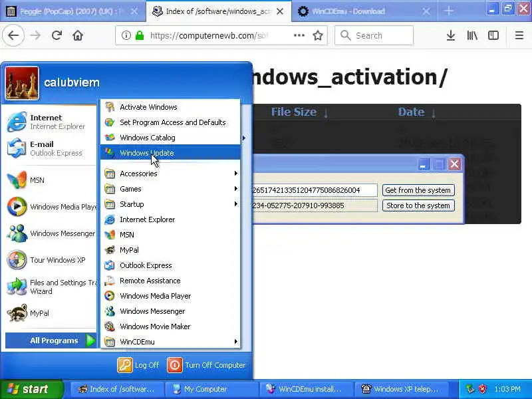
Task: Bookmark this page with star icon
Action: point(318,35)
